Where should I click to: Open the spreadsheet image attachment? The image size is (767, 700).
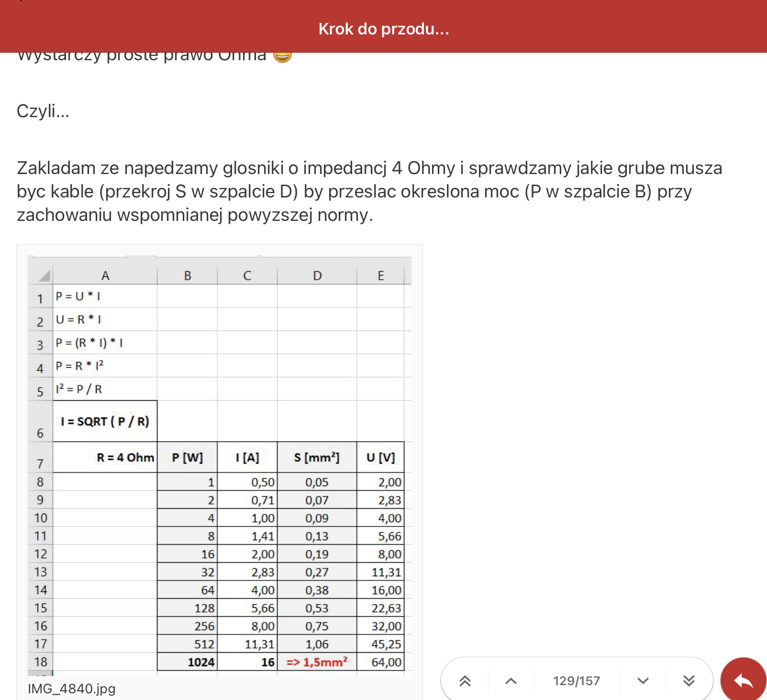(220, 466)
